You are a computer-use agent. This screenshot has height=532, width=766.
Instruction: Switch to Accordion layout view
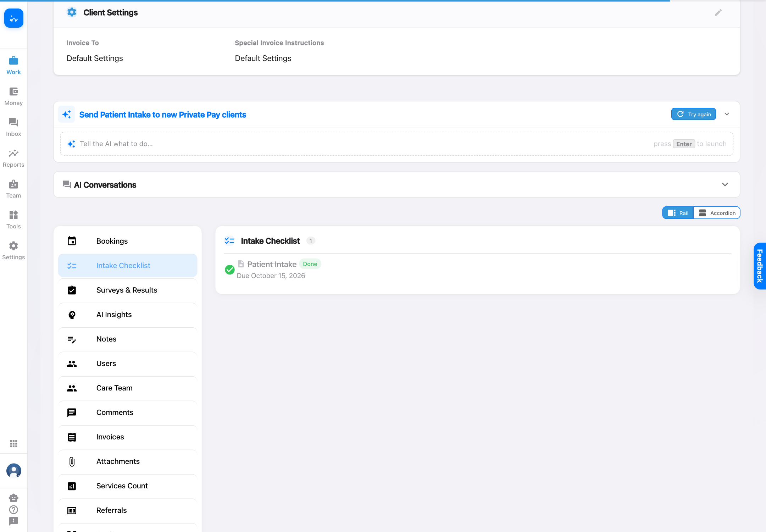[x=717, y=213]
